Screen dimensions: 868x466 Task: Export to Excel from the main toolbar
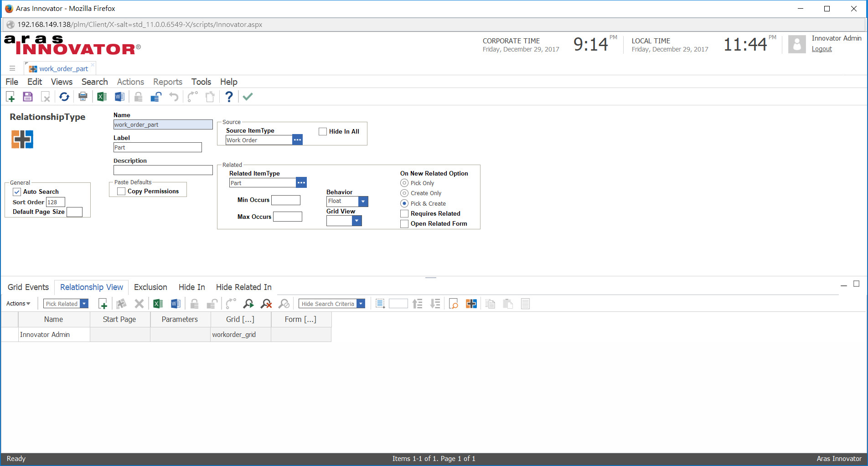(102, 97)
